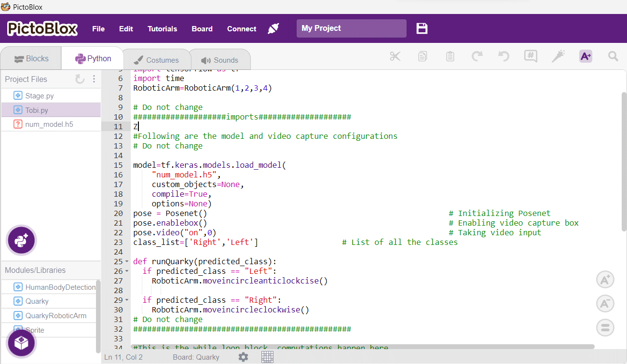Collapse the if block at line 29
The height and width of the screenshot is (364, 627).
click(x=127, y=300)
